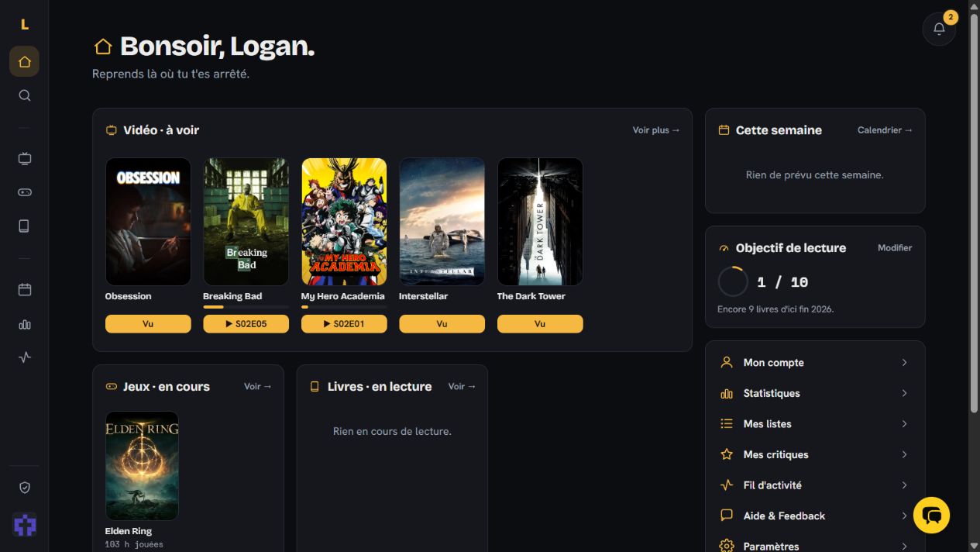980x552 pixels.
Task: Mark The Dark Tower as Vu
Action: click(x=540, y=324)
